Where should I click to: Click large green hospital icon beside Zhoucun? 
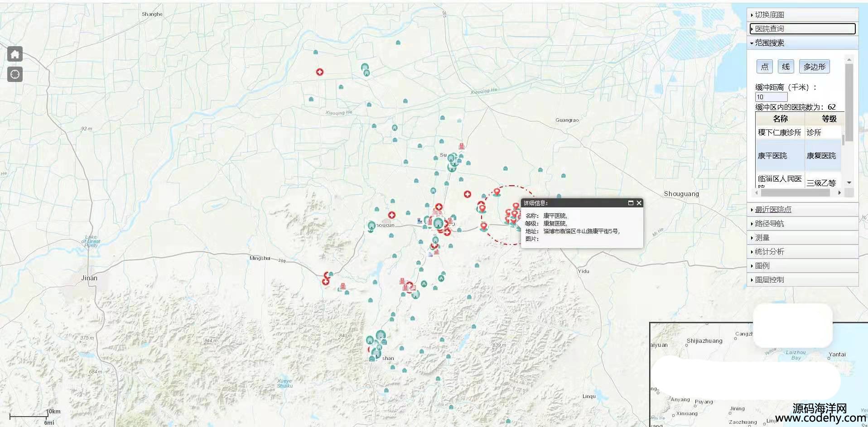point(371,226)
